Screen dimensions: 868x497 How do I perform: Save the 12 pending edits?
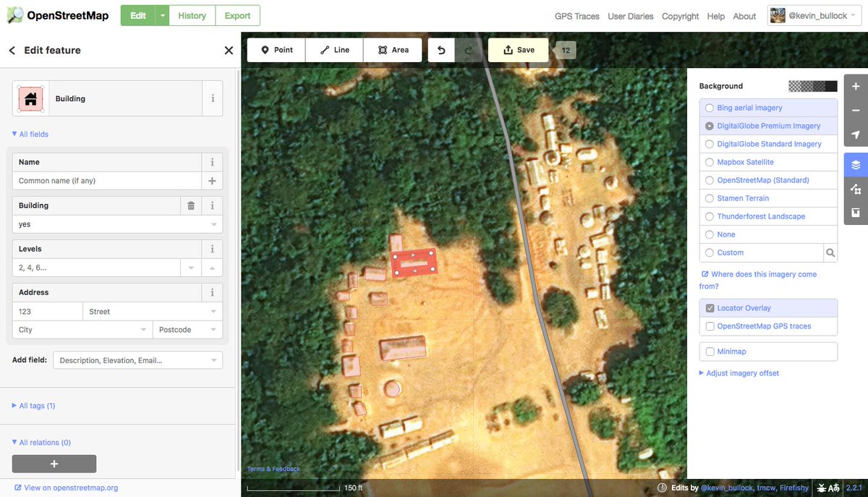click(x=518, y=50)
